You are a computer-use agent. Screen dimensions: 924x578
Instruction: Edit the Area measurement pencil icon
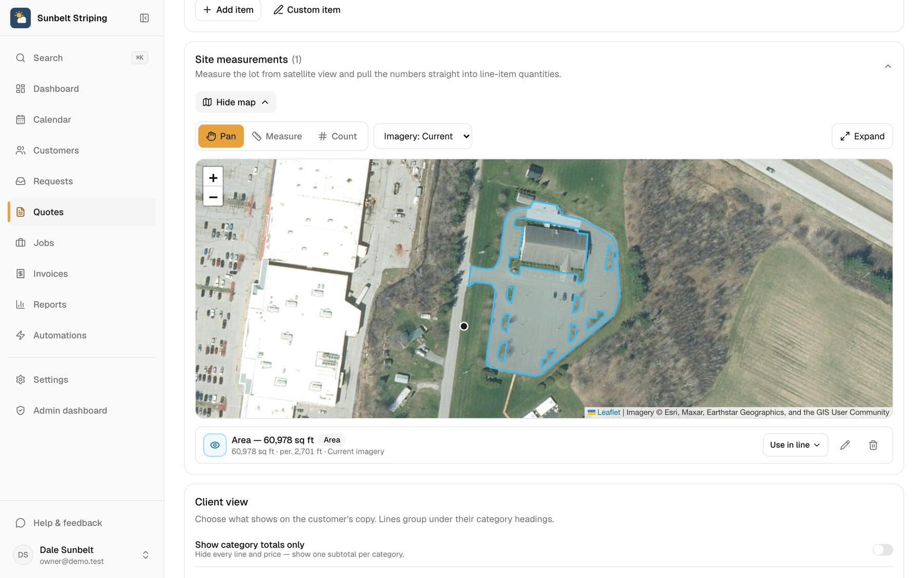[845, 445]
